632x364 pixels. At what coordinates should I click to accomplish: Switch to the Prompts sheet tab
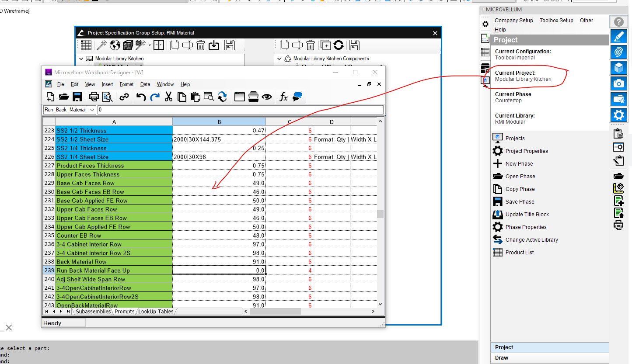125,312
